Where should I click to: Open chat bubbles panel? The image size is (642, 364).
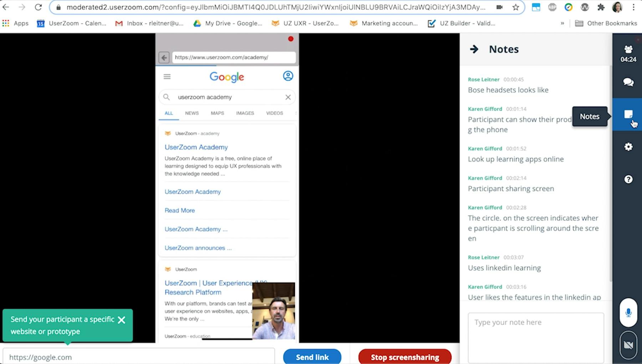click(628, 82)
